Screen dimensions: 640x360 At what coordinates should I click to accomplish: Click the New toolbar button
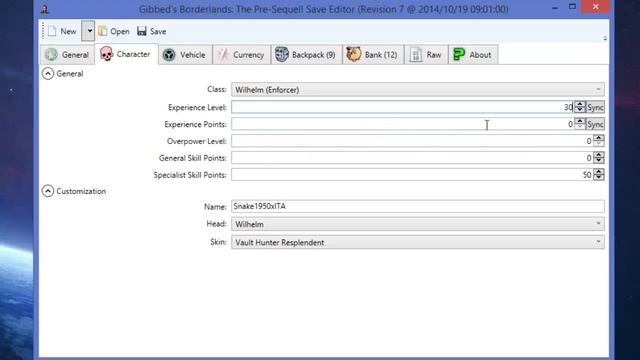click(63, 31)
